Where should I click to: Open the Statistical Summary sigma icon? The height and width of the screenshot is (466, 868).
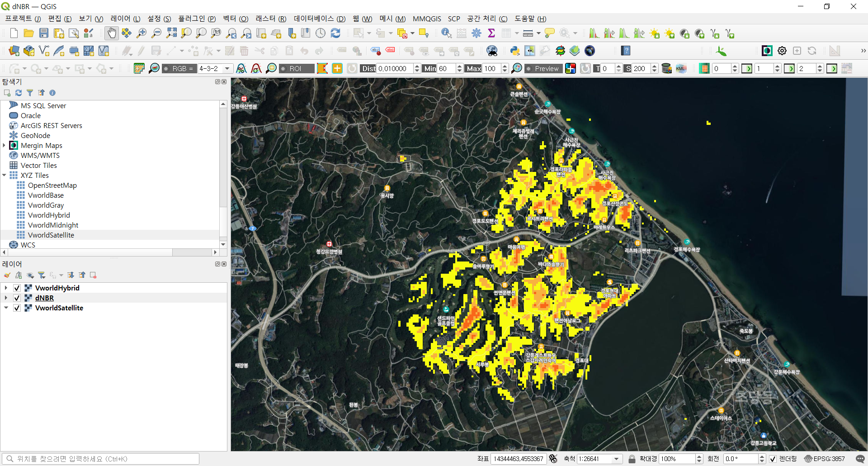tap(491, 33)
